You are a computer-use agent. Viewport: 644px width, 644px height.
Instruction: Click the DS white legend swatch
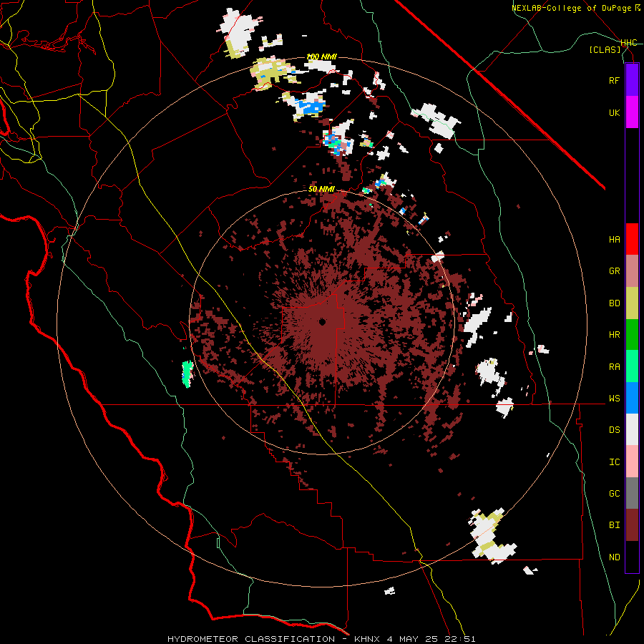tap(632, 429)
